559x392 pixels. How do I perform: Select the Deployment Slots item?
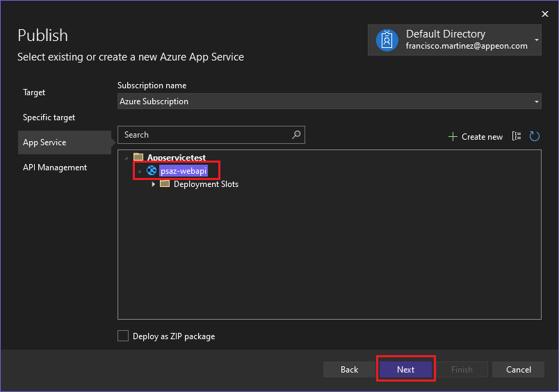[x=206, y=184]
